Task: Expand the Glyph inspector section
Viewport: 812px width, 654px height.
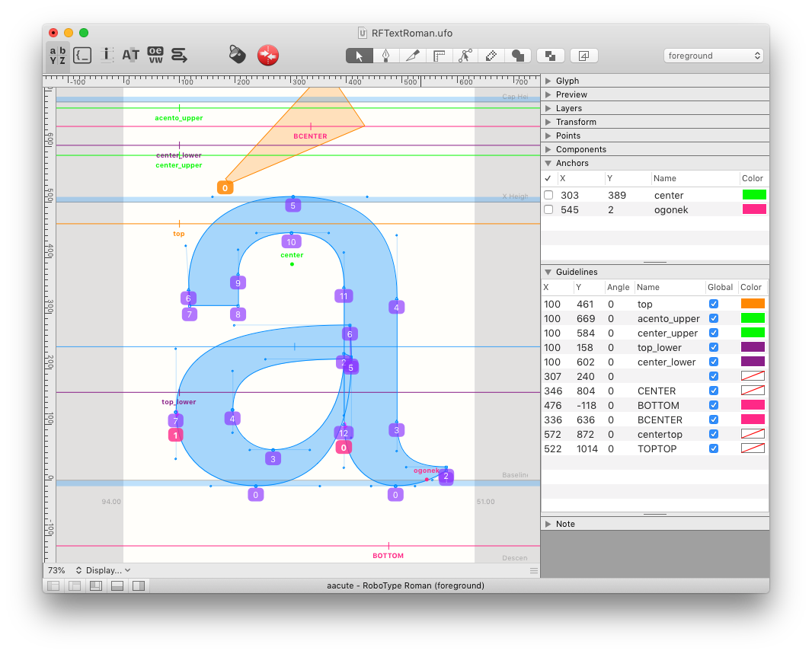Action: pos(548,81)
